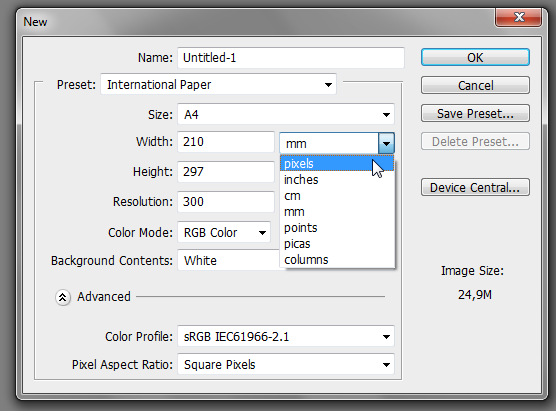Open the Size dropdown showing A4

point(286,114)
